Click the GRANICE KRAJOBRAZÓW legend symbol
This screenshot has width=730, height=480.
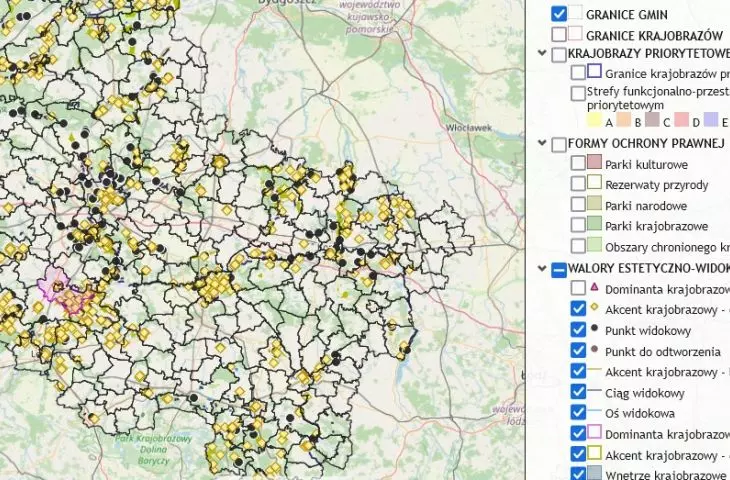tap(575, 33)
